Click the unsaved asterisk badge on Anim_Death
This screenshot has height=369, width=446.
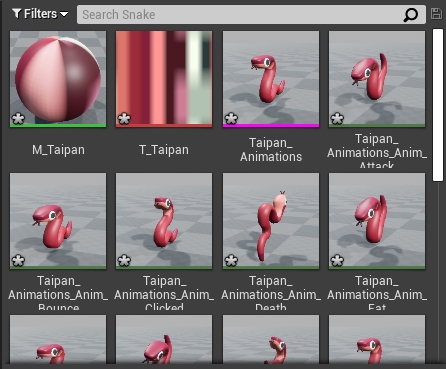pyautogui.click(x=231, y=261)
